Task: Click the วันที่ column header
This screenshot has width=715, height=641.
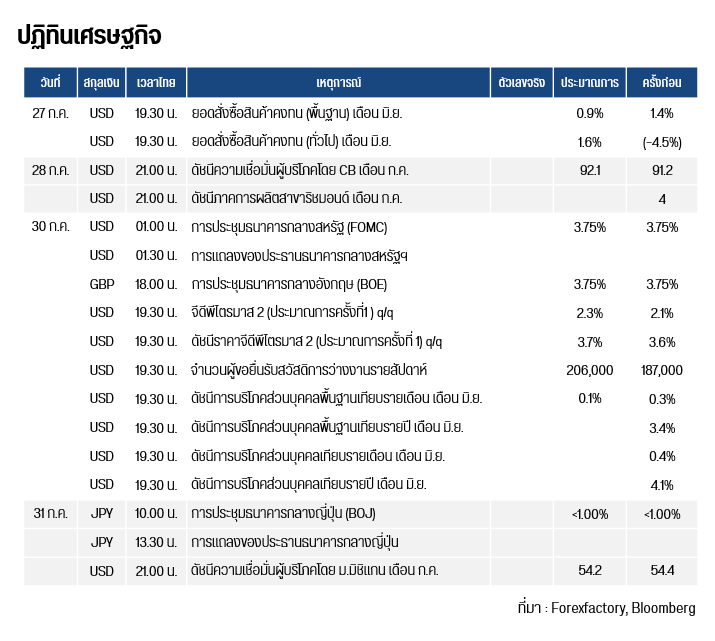Action: tap(50, 83)
